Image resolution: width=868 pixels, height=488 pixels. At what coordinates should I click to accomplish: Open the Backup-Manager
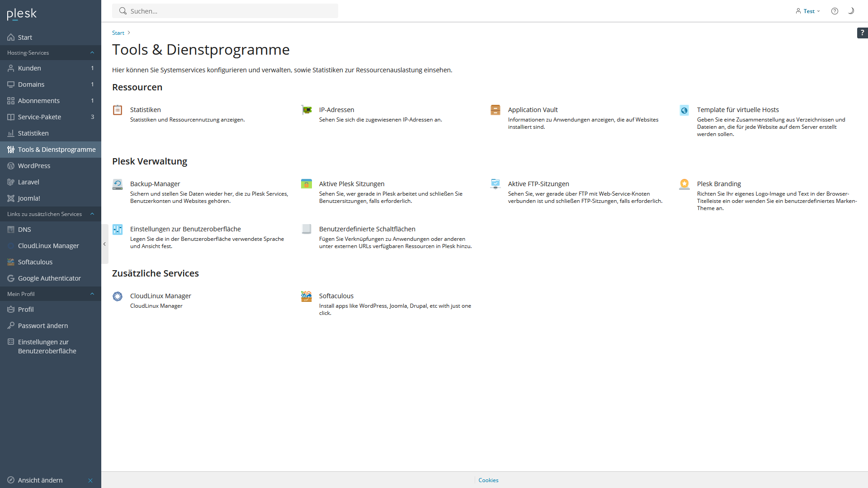click(155, 183)
